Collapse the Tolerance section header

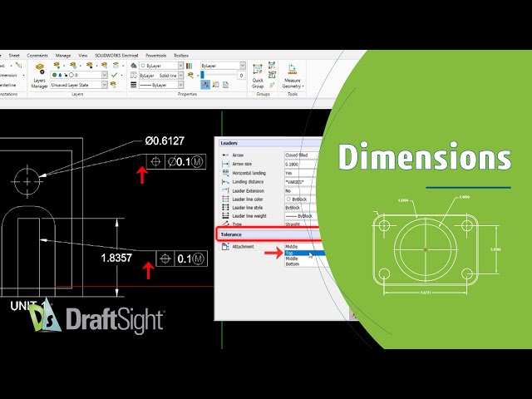tap(269, 234)
